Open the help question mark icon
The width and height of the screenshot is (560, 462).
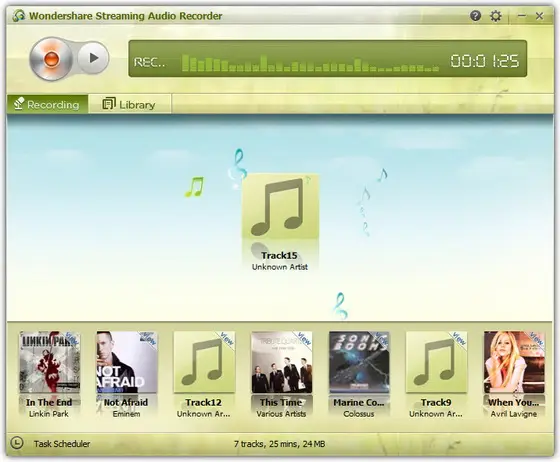coord(475,16)
